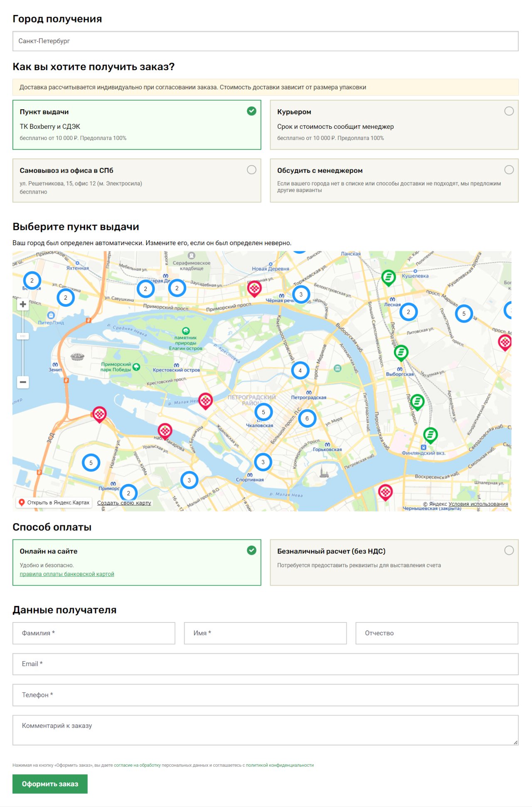Zoom in the map with plus button

[23, 304]
